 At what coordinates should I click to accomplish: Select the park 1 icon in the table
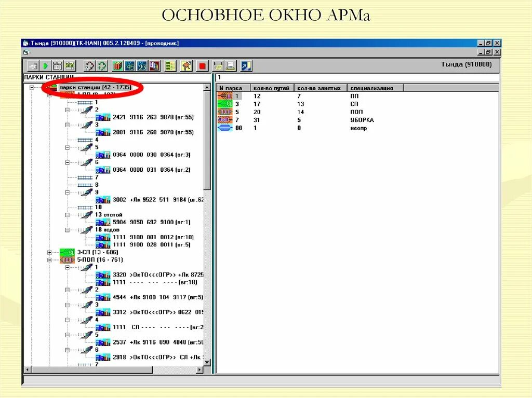click(224, 96)
